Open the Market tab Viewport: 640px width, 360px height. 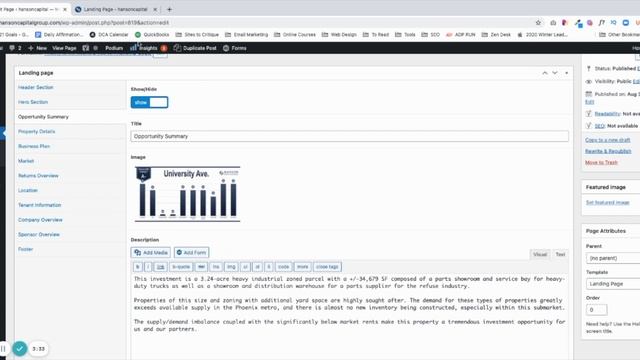click(26, 161)
